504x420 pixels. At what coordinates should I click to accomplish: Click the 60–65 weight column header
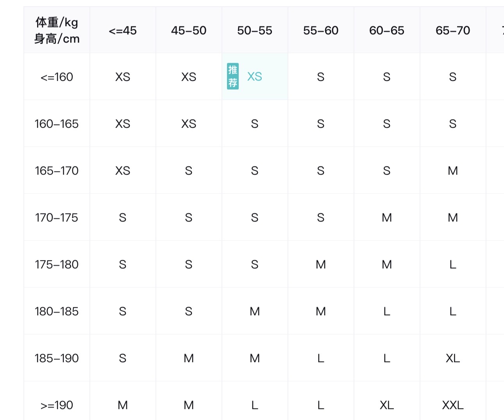click(x=387, y=30)
